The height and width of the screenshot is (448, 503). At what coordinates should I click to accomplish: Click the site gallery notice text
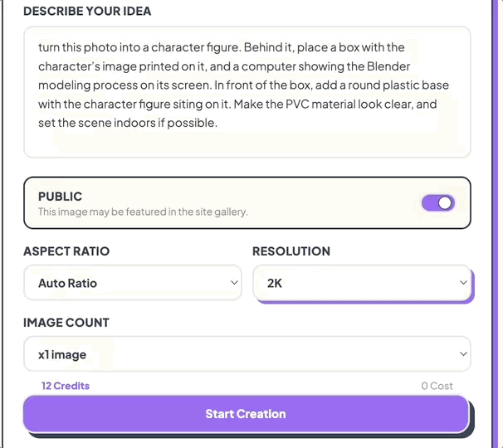click(143, 212)
